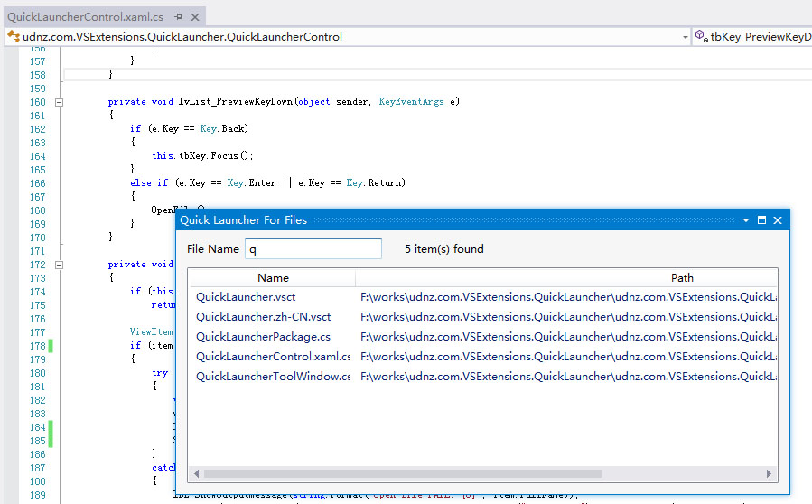This screenshot has width=812, height=504.
Task: Sort results by the Path column header
Action: pos(682,278)
